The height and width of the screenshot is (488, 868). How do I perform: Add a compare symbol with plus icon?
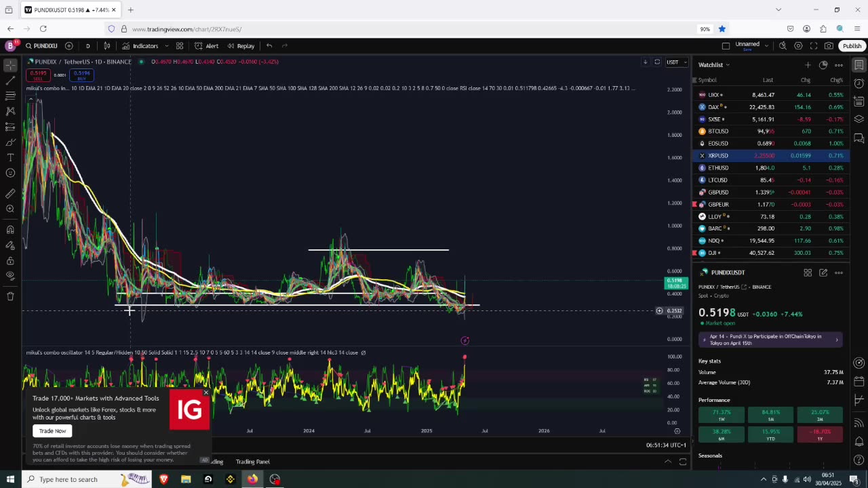coord(68,46)
